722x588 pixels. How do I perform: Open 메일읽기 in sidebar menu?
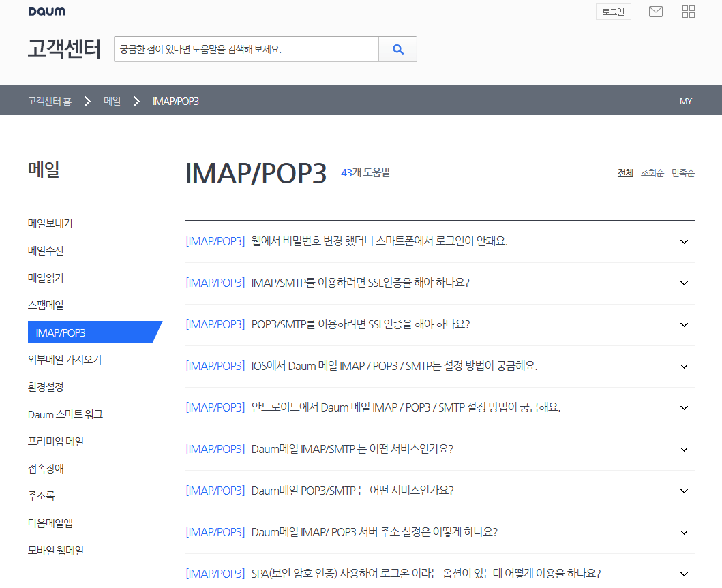[x=46, y=278]
